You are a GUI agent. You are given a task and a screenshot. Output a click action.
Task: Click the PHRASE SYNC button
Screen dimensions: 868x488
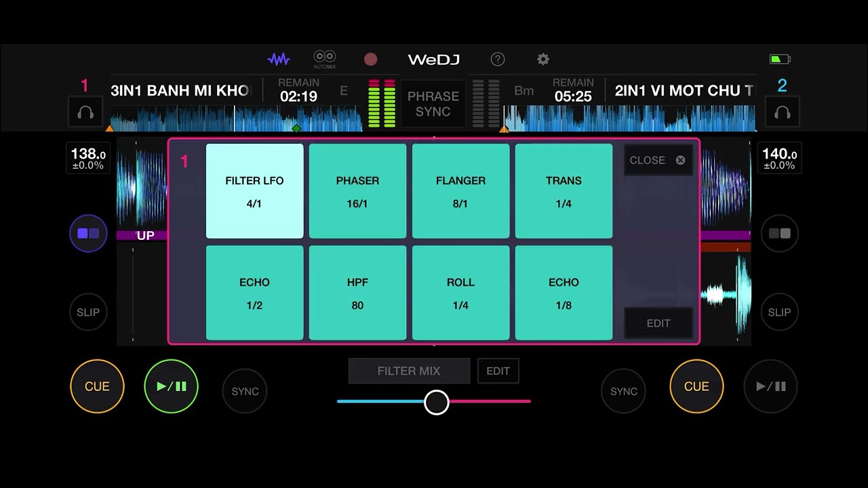click(433, 104)
